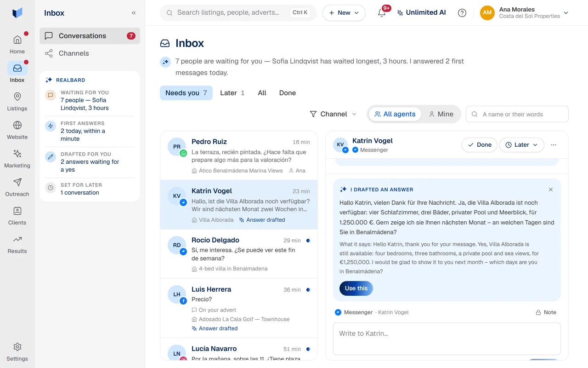Select the Done tab
The width and height of the screenshot is (588, 368).
coord(288,93)
